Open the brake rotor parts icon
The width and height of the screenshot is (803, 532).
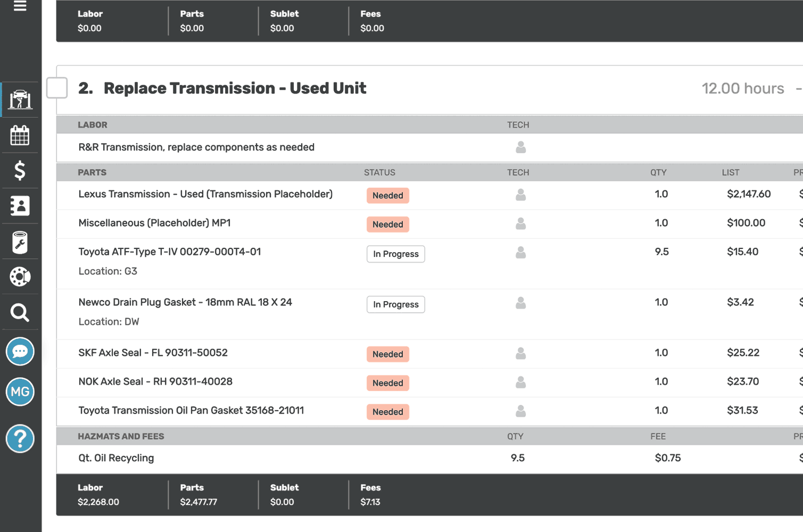[20, 277]
